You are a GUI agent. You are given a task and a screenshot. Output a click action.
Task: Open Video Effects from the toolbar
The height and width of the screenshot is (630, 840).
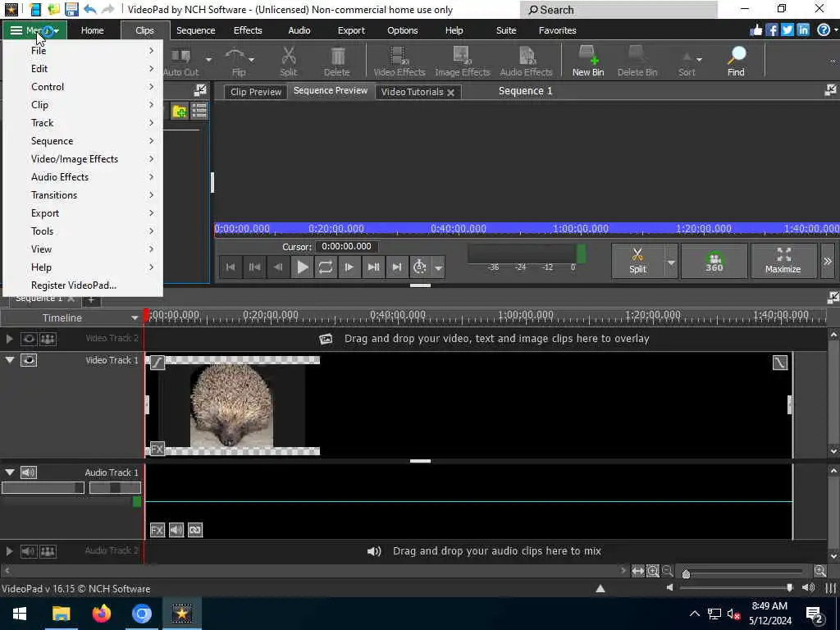pos(399,62)
